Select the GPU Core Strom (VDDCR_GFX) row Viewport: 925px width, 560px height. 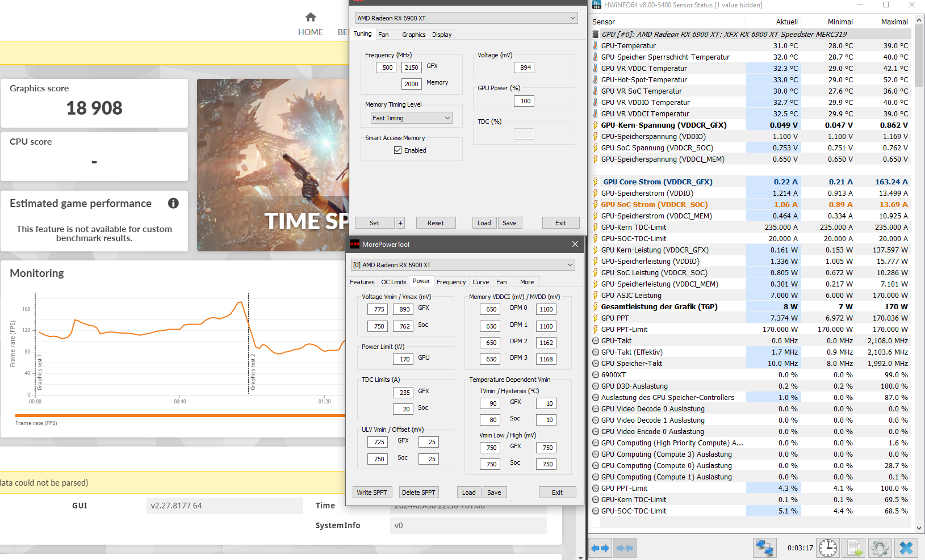click(751, 182)
